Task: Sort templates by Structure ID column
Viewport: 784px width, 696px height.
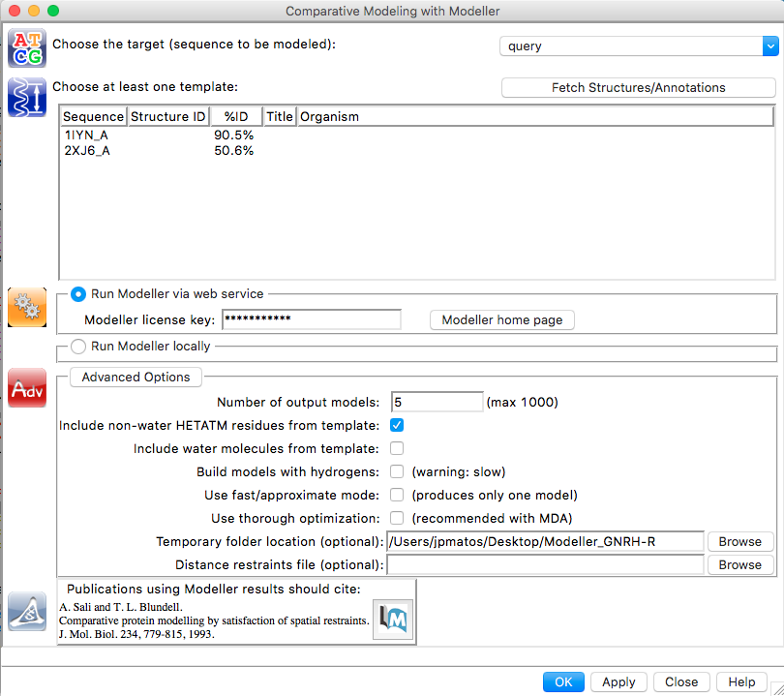Action: [x=168, y=116]
